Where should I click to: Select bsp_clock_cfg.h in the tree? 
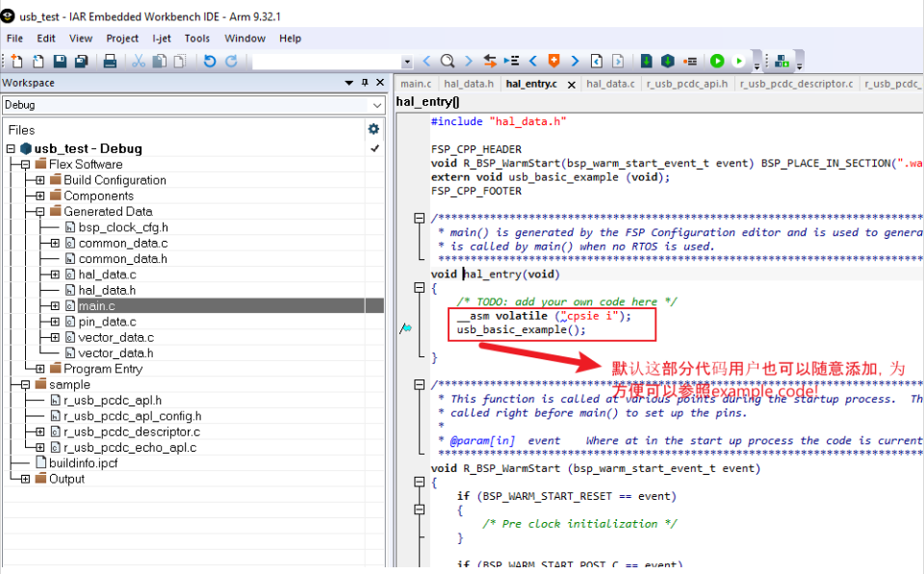point(123,227)
